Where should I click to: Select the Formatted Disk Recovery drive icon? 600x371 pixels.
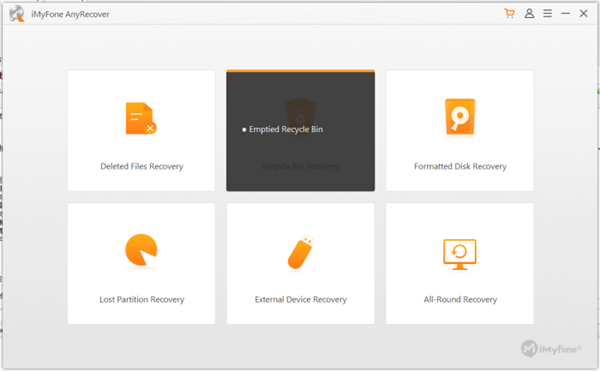tap(460, 117)
